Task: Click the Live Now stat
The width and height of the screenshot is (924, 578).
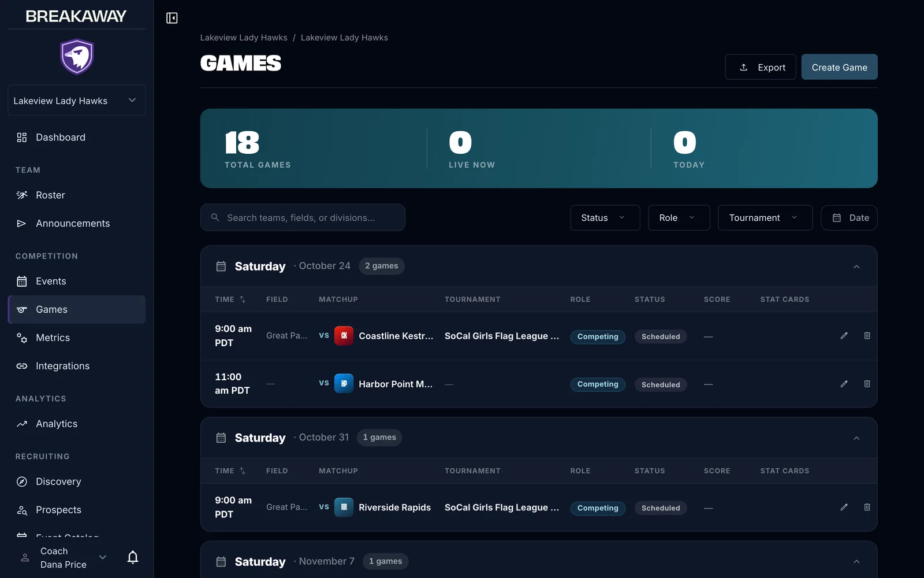Action: click(x=472, y=149)
